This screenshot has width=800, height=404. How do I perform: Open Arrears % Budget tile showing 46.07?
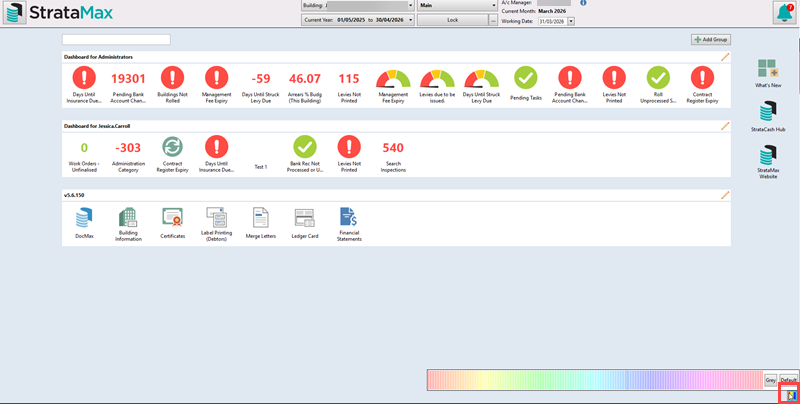305,85
